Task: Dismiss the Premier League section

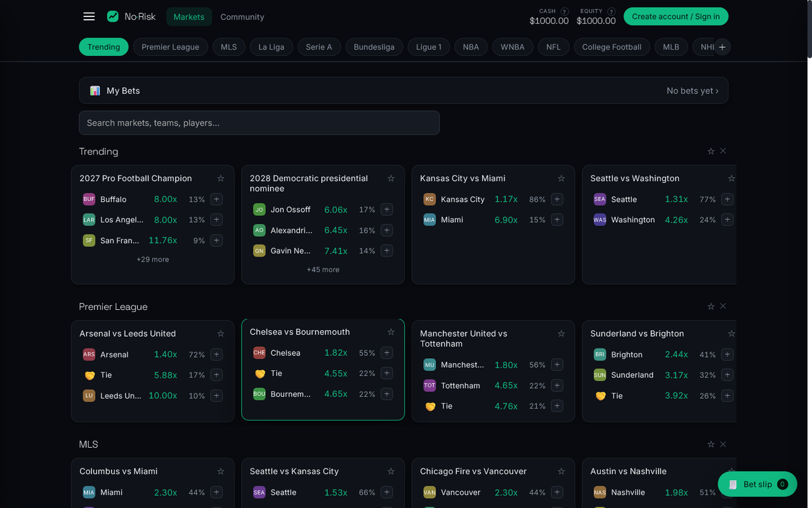Action: point(723,306)
